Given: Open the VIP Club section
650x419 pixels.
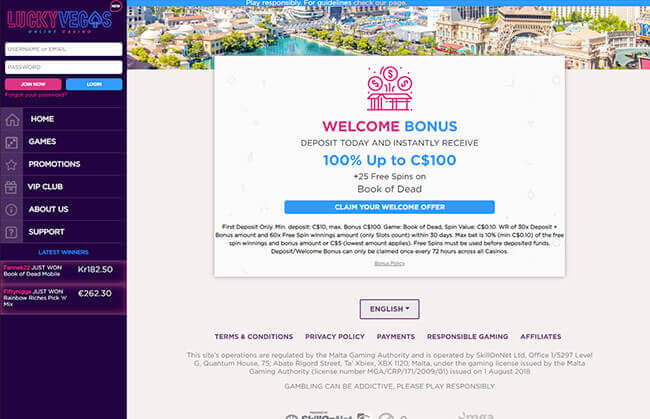Looking at the screenshot, I should (63, 186).
